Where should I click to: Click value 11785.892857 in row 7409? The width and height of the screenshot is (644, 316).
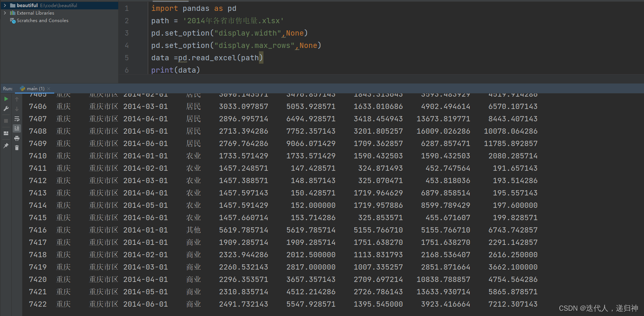point(511,143)
